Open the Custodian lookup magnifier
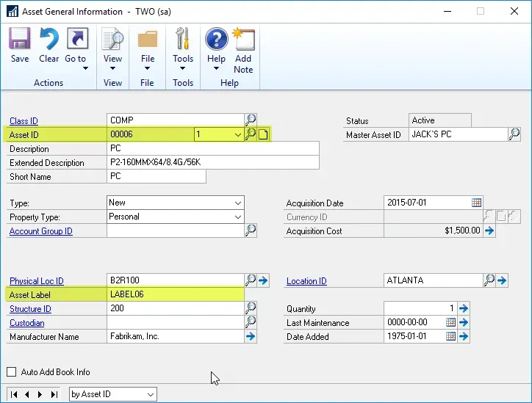Viewport: 532px width, 403px height. 251,322
